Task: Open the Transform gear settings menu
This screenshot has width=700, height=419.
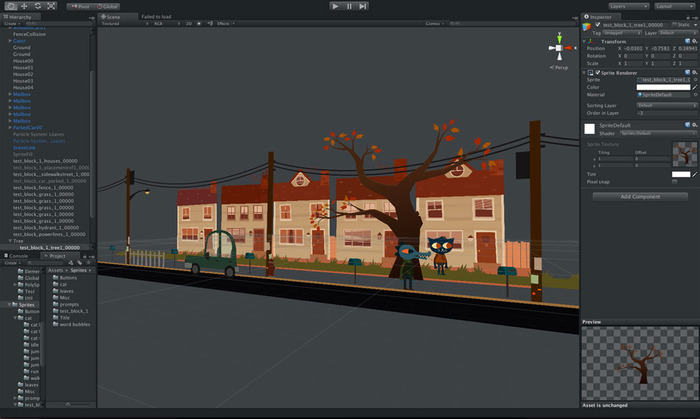Action: (694, 41)
